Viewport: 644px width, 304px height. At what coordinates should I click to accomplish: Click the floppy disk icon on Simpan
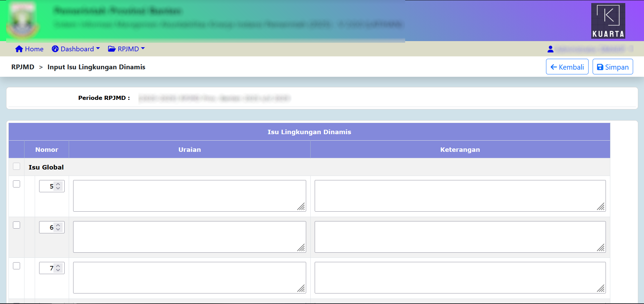(x=600, y=67)
